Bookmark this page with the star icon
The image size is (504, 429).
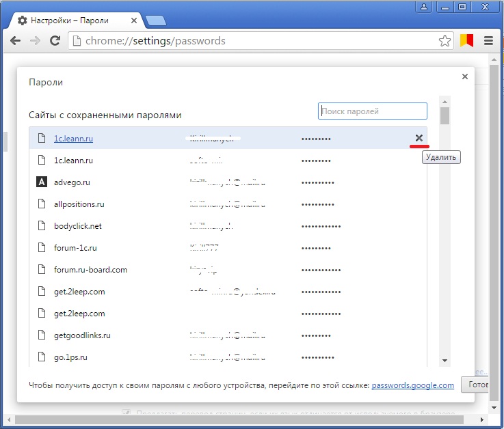coord(445,41)
